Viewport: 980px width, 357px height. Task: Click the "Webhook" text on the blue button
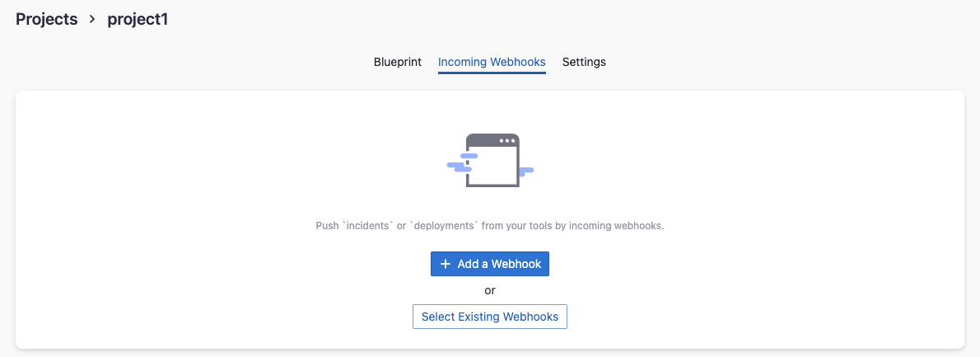[516, 264]
